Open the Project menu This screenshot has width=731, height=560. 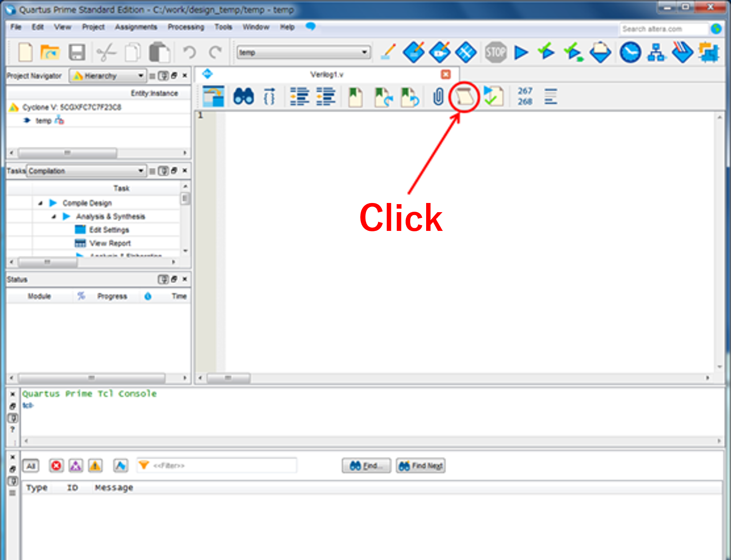click(93, 27)
